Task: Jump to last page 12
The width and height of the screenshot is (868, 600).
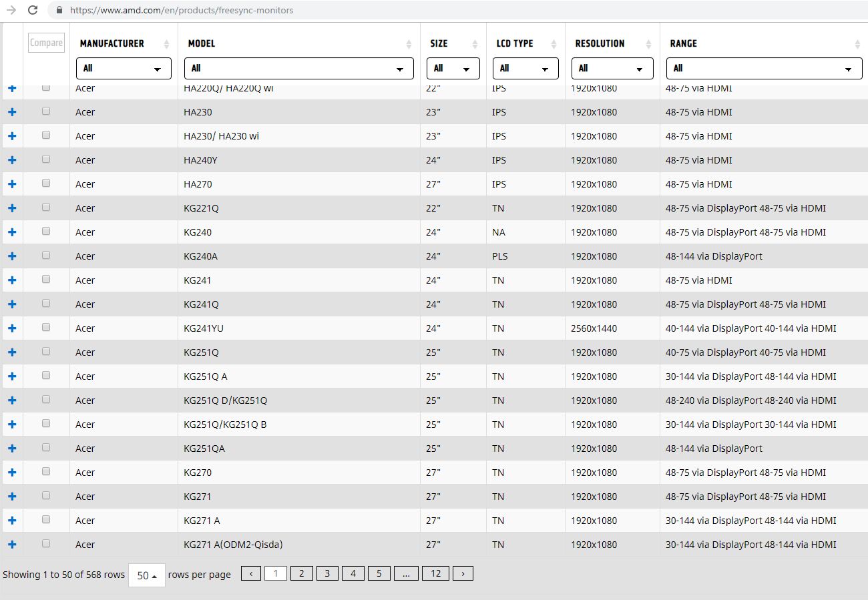Action: point(435,573)
